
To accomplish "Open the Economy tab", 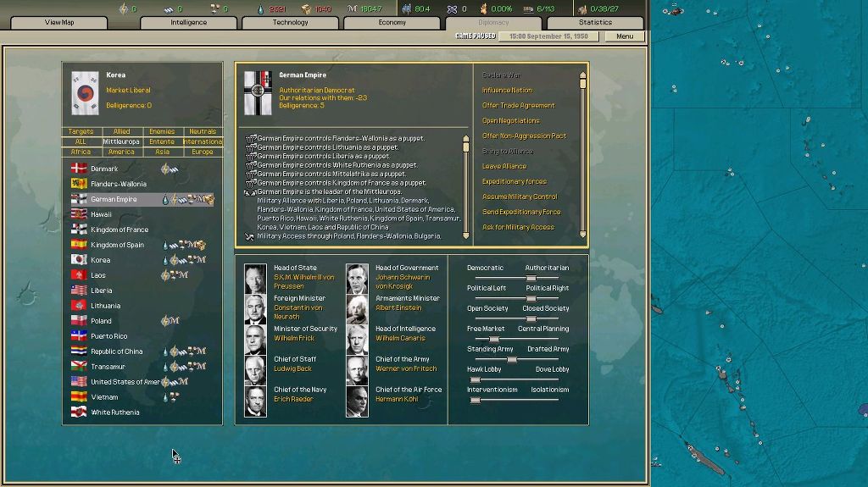I will pos(392,23).
